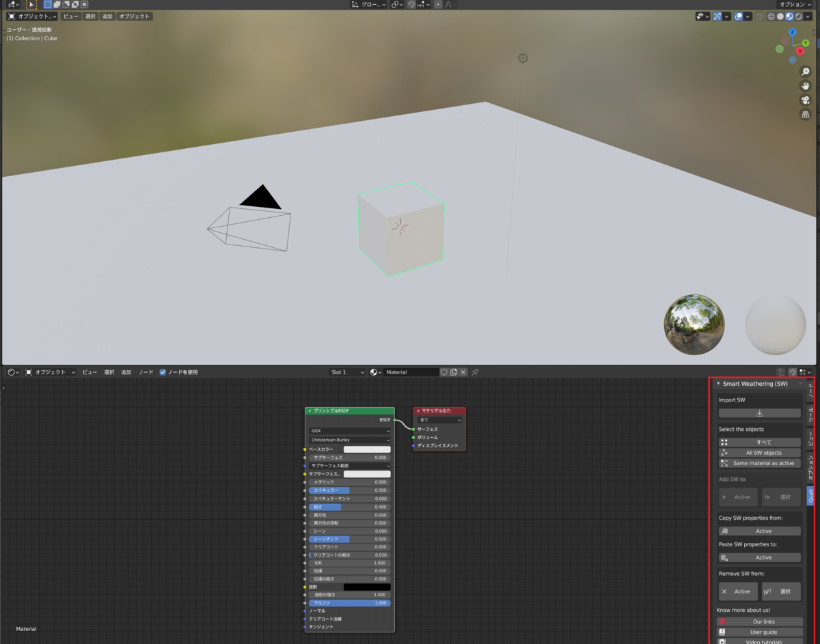Open the node editor type icon menu
This screenshot has width=820, height=644.
click(14, 372)
